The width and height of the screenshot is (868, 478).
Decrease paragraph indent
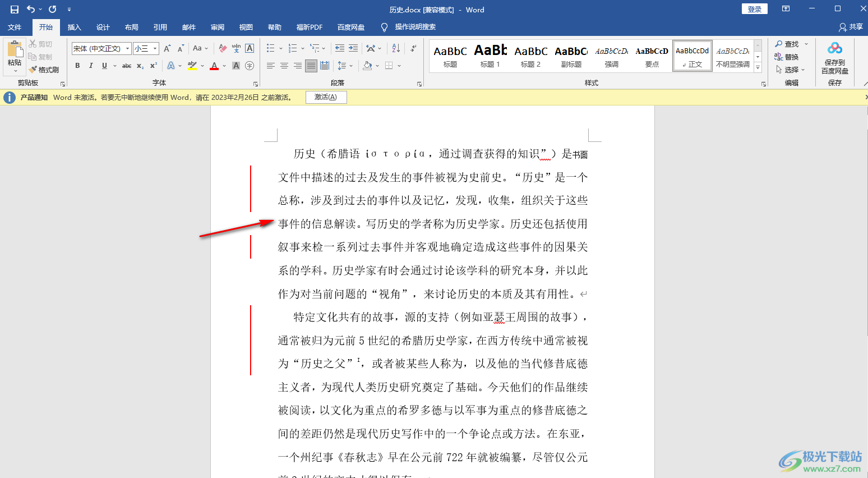340,49
